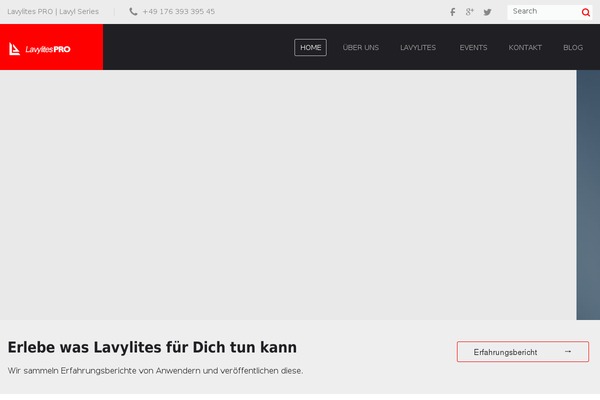Open the LAVYLITES menu item

(x=418, y=47)
